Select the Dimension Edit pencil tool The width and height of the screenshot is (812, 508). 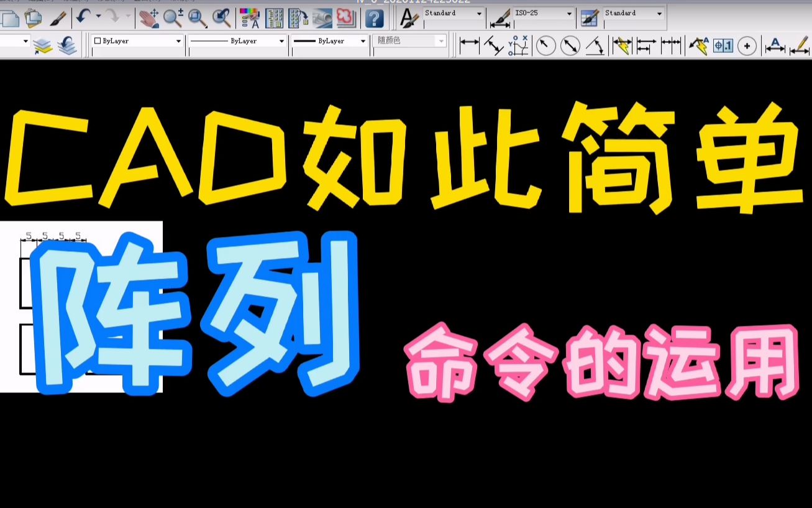coord(799,45)
